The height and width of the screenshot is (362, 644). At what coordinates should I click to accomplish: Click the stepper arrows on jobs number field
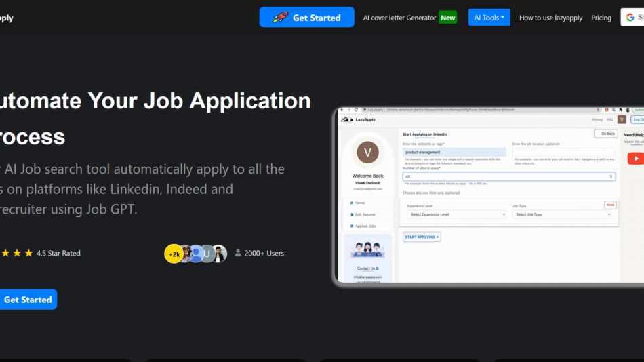(611, 176)
